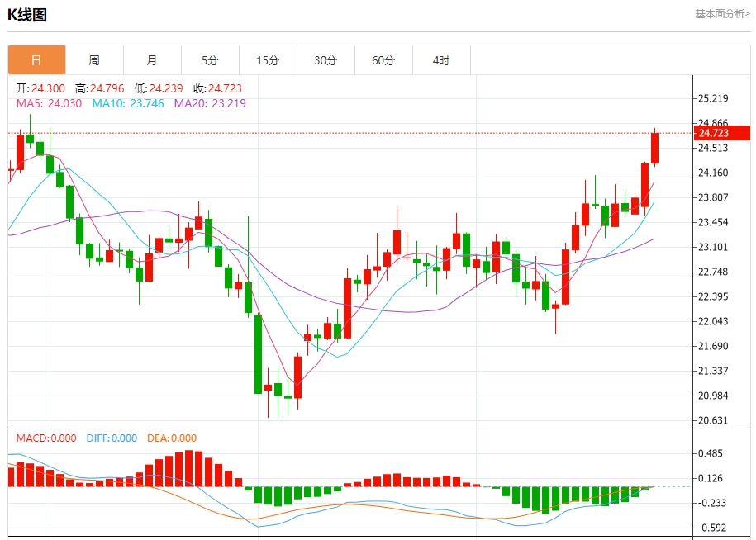Click the red 24.723 current price tag
756x540 pixels.
point(721,133)
